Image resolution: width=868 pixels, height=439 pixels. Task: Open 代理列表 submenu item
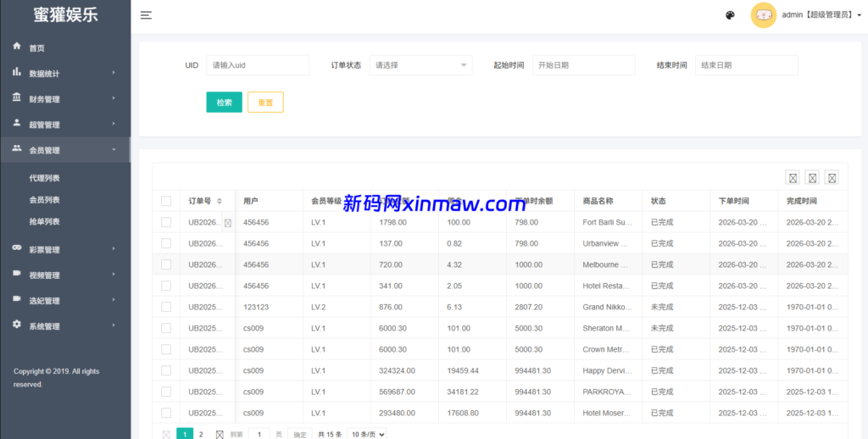[x=44, y=178]
